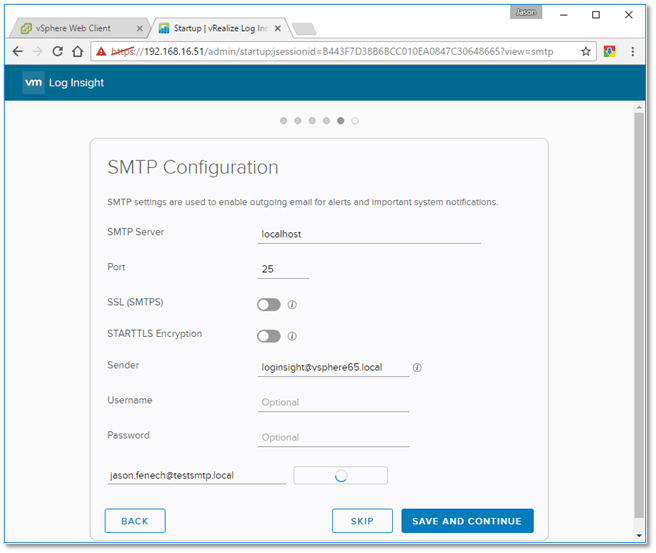Image resolution: width=656 pixels, height=553 pixels.
Task: Click the fourth wizard step dot
Action: point(326,120)
